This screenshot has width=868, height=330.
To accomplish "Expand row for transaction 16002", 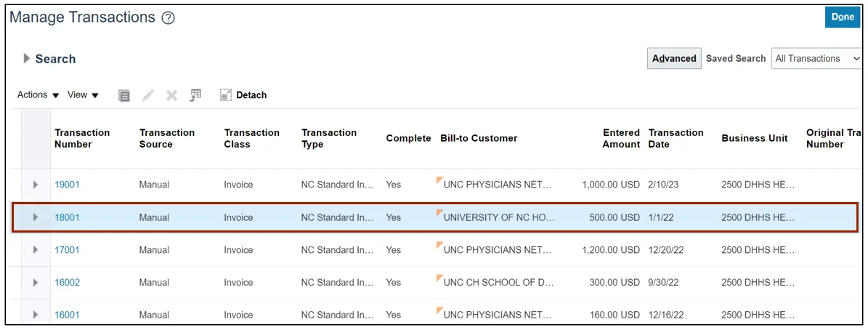I will (36, 283).
